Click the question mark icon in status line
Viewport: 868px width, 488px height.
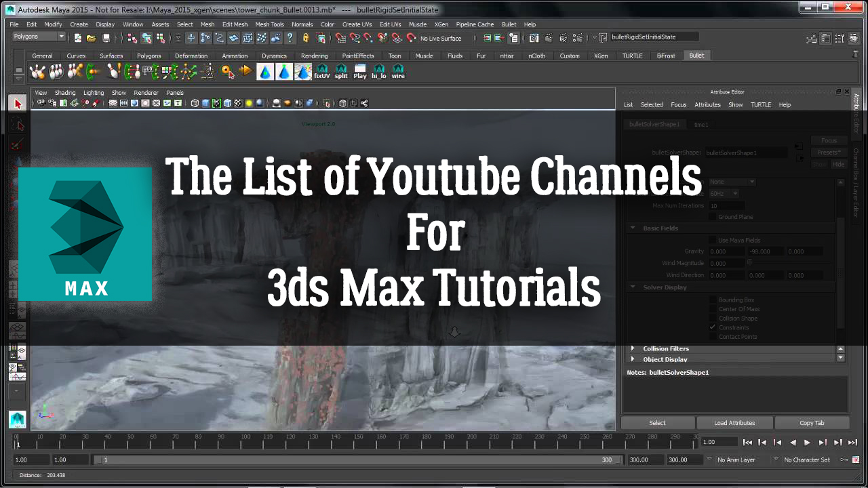290,38
